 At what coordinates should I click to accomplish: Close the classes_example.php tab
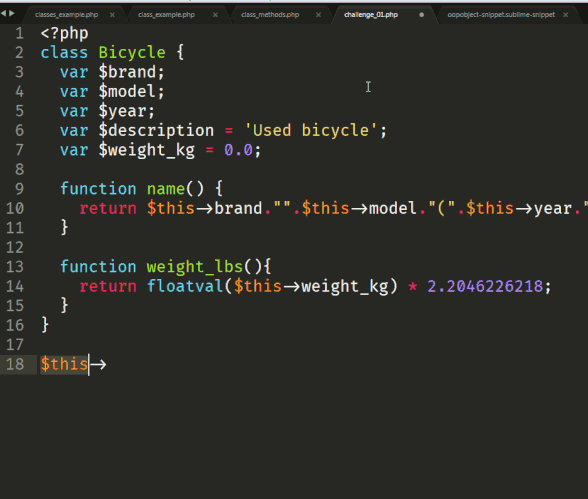[x=112, y=15]
